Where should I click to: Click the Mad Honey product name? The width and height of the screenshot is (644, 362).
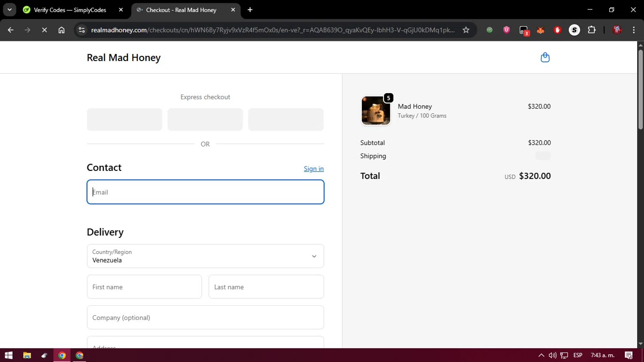415,106
